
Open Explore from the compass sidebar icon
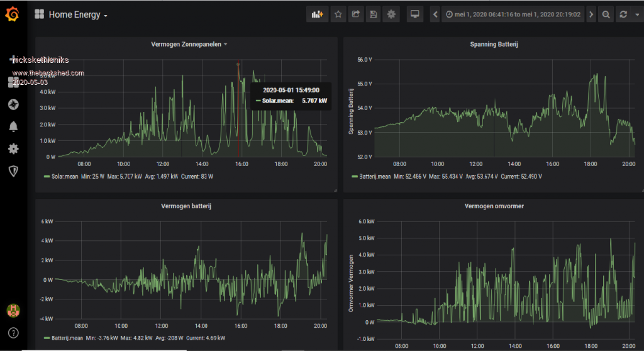click(13, 104)
